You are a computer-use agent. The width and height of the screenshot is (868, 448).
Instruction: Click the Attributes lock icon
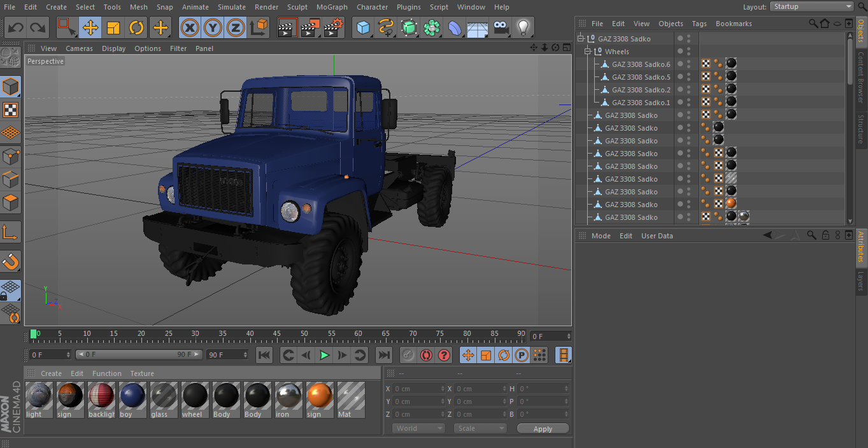(x=825, y=235)
